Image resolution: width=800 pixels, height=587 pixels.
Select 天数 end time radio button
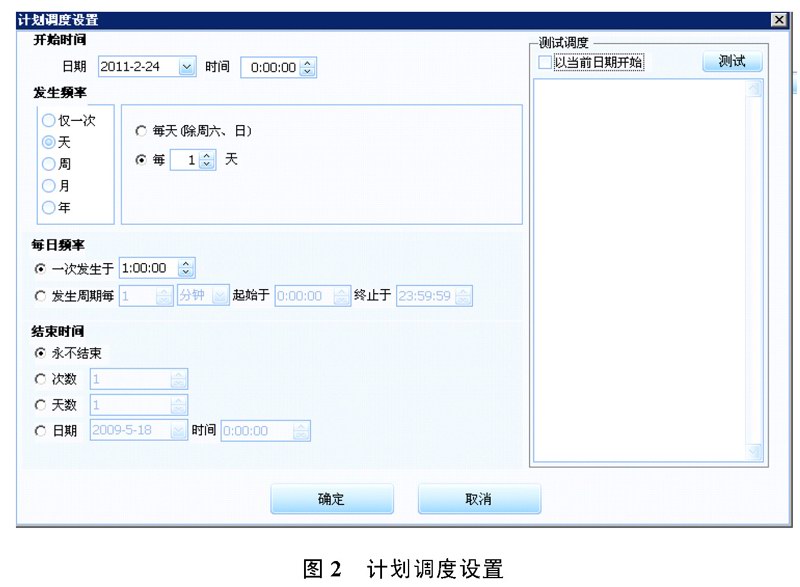(x=40, y=405)
